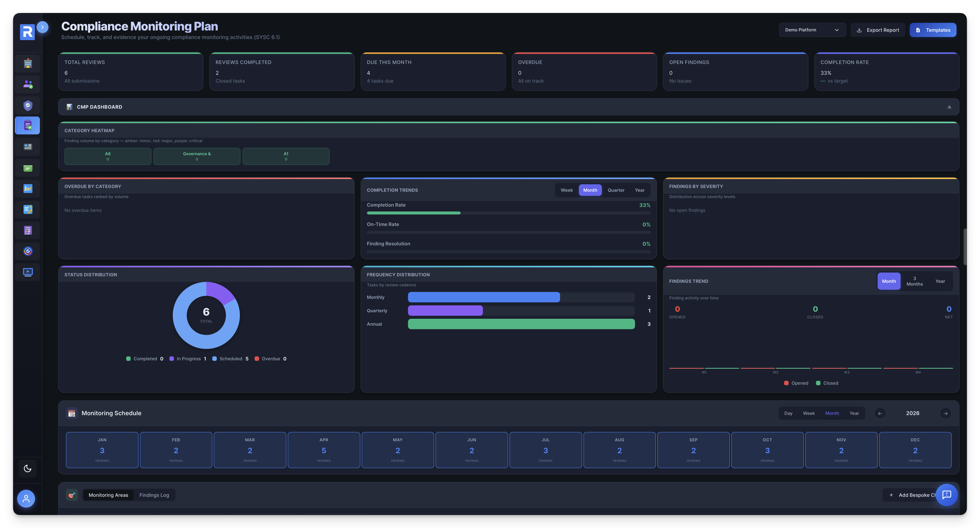
Task: Set Findings Trend to 3 Months
Action: pos(914,281)
